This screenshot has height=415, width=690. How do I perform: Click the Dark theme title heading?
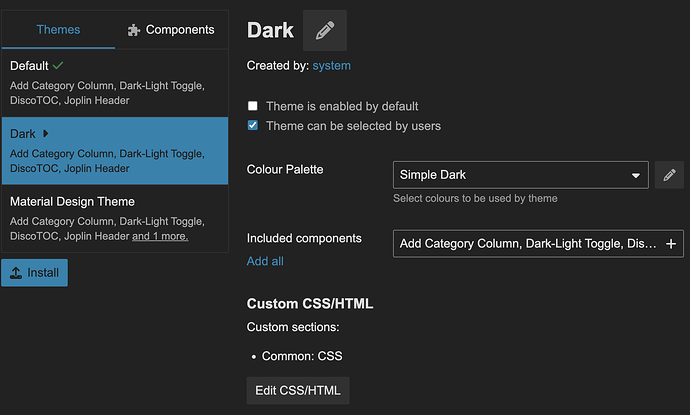point(270,30)
